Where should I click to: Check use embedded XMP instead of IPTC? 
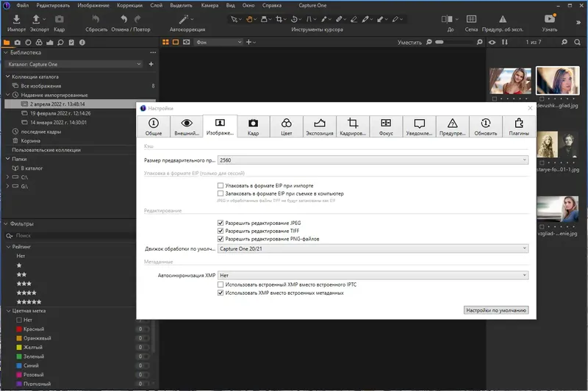tap(220, 284)
